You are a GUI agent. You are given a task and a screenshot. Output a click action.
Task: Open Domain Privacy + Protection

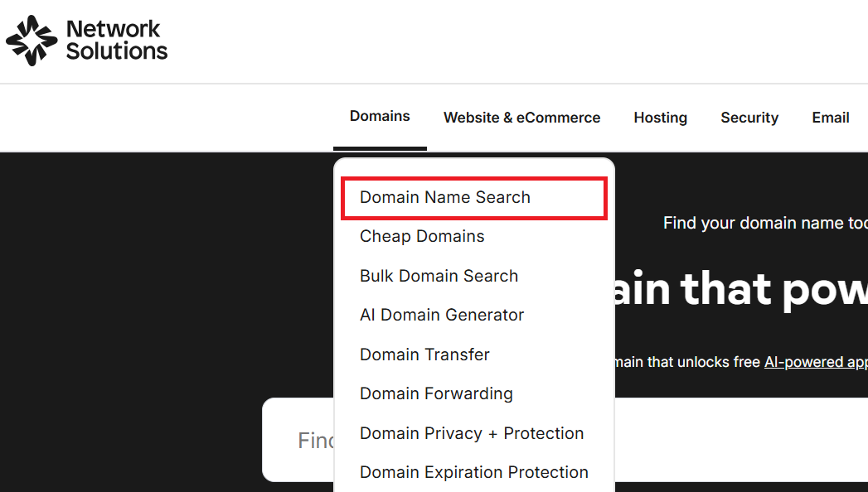pyautogui.click(x=472, y=433)
